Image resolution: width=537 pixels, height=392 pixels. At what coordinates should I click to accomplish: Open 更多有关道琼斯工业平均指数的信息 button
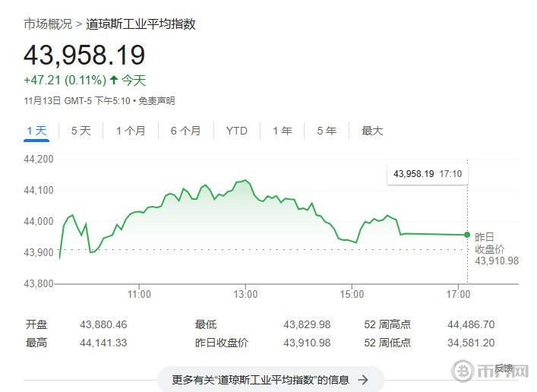pyautogui.click(x=270, y=380)
